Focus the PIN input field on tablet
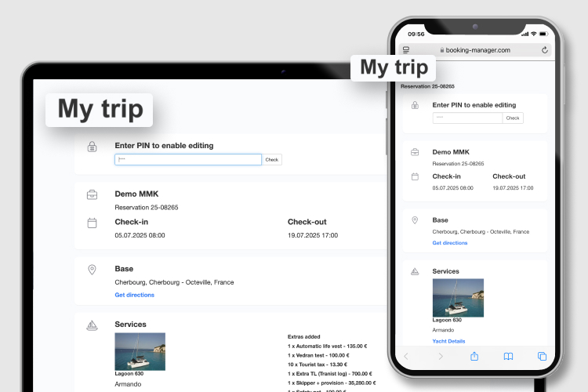Viewport: 588px width, 392px height. [x=188, y=160]
